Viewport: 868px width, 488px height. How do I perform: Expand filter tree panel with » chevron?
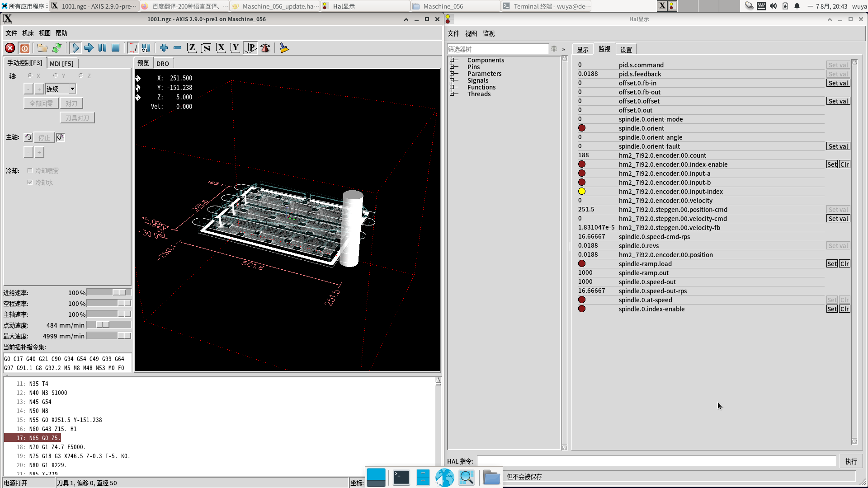coord(563,49)
